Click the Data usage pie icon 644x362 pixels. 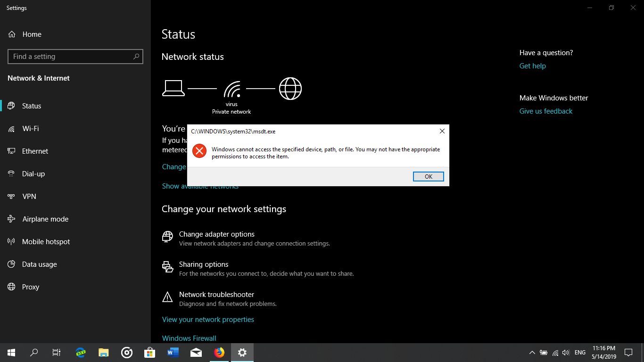11,264
